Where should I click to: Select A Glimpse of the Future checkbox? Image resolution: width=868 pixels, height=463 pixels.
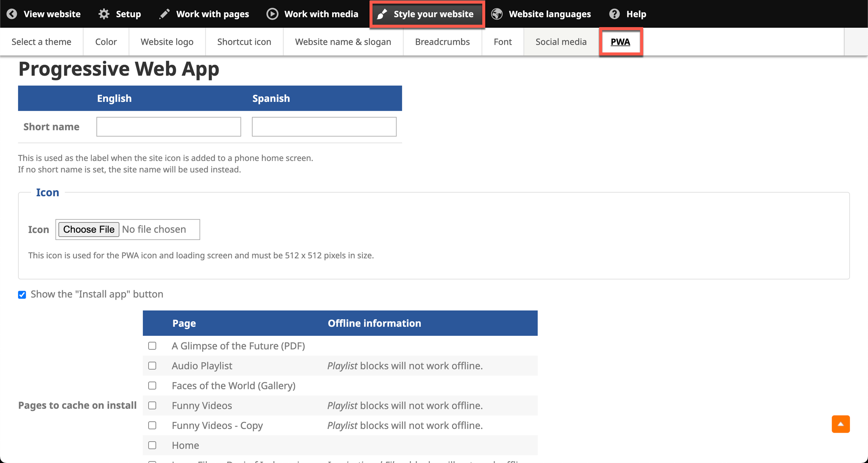click(x=152, y=346)
